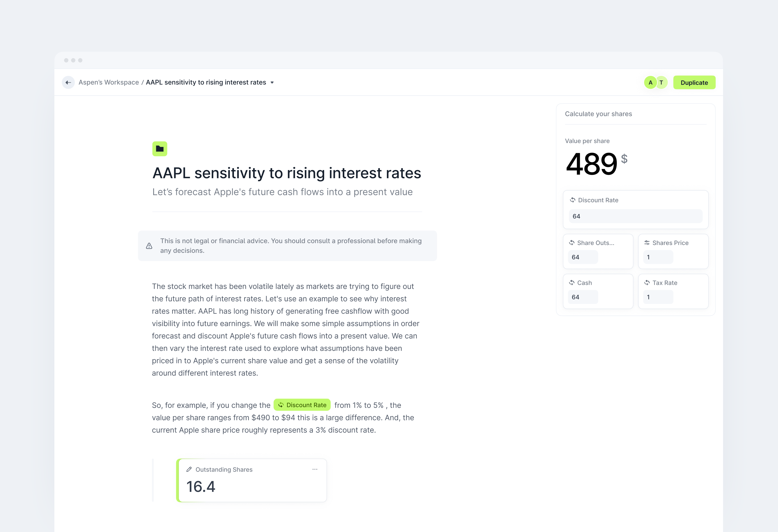Viewport: 778px width, 532px height.
Task: Click the back arrow button
Action: (68, 82)
